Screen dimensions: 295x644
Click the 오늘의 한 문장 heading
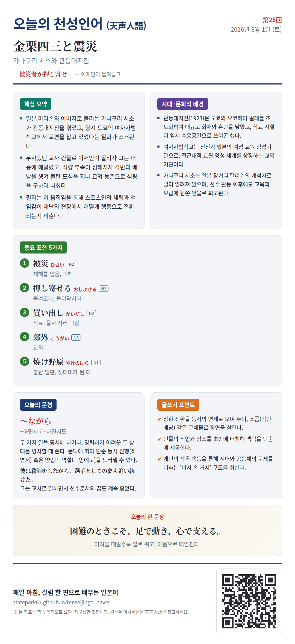(x=147, y=517)
